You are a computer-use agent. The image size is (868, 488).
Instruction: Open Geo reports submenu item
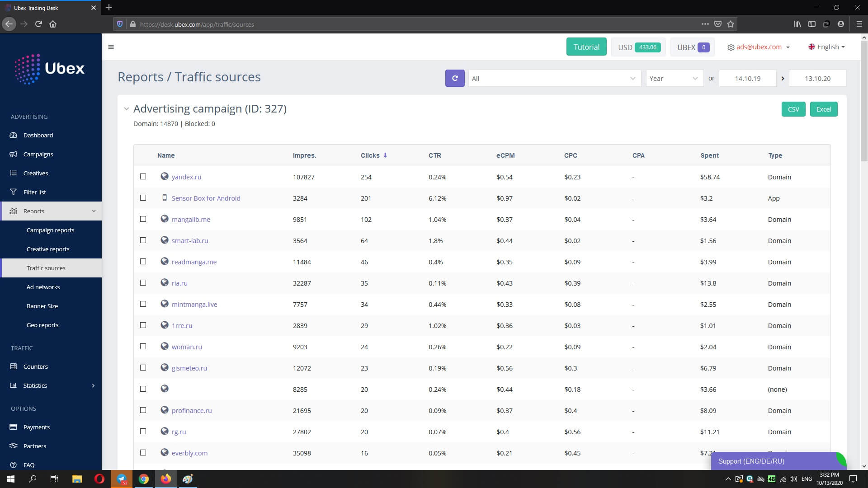(x=42, y=325)
